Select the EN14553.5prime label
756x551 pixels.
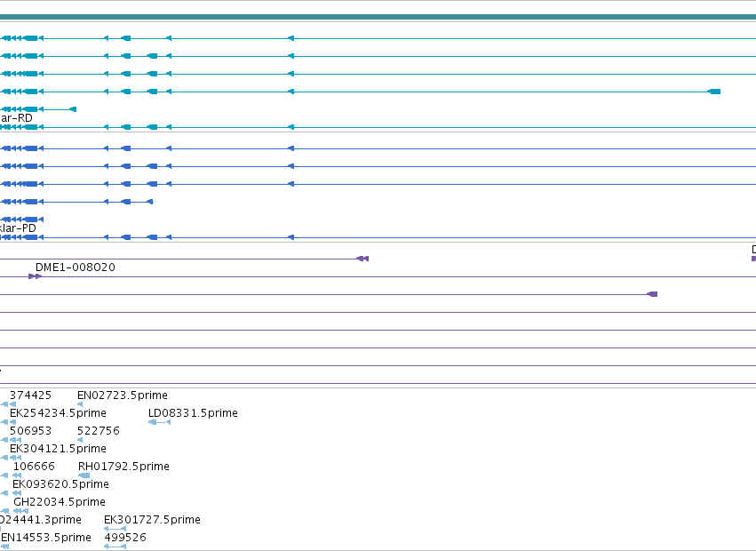[46, 538]
